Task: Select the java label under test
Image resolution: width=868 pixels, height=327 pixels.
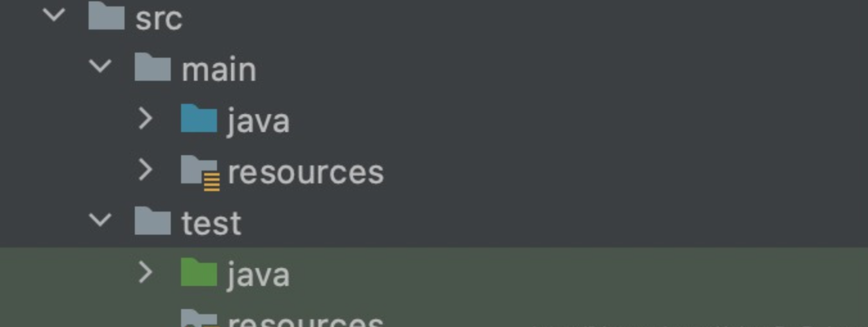Action: coord(258,275)
